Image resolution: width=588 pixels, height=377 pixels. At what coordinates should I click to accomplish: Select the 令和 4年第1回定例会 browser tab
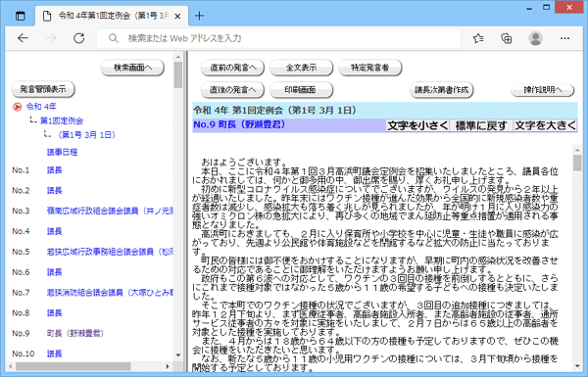pyautogui.click(x=112, y=16)
